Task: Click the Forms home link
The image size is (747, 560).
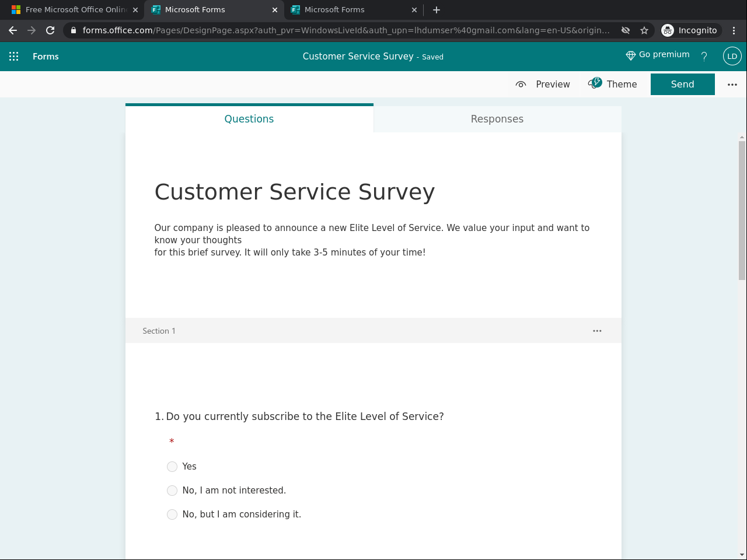Action: [x=46, y=57]
